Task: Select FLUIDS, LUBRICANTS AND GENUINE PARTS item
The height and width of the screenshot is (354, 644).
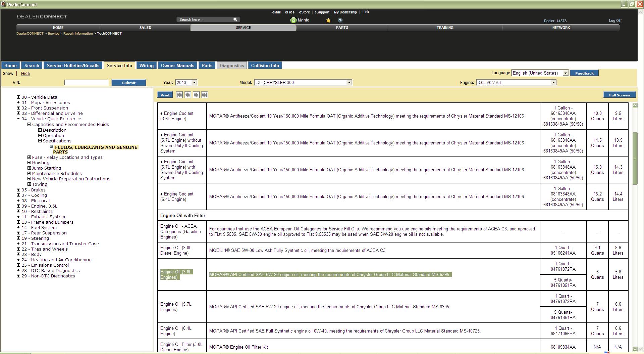Action: click(x=95, y=149)
